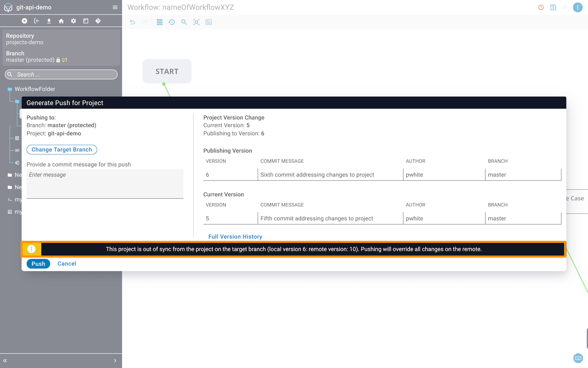Screen dimensions: 588x368
Task: Open settings gear in sidebar toolbar
Action: (x=73, y=21)
